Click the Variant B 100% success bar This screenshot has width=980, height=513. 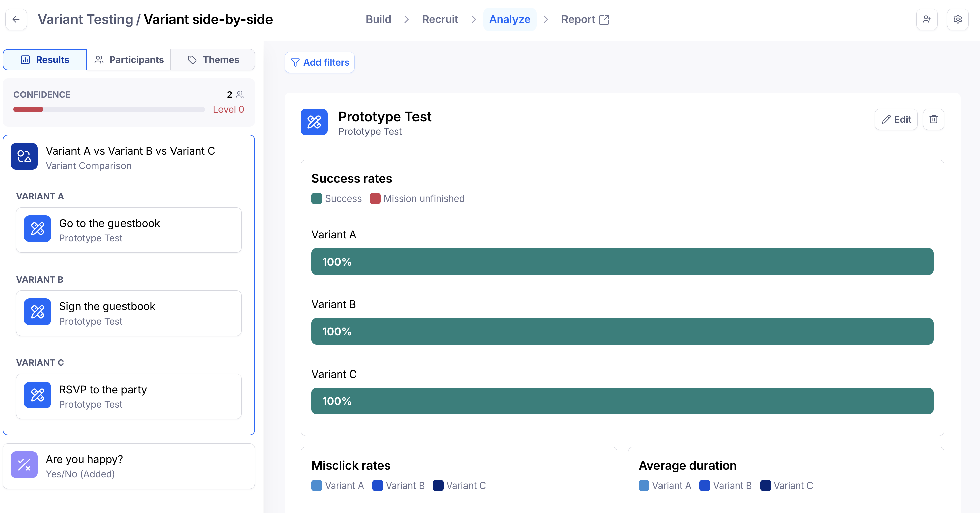[x=622, y=331]
